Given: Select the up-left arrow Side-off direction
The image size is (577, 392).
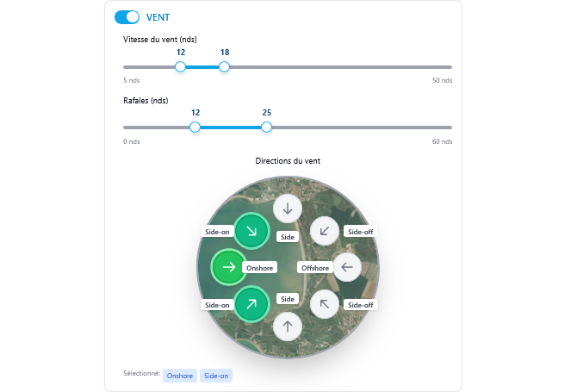Looking at the screenshot, I should (325, 304).
